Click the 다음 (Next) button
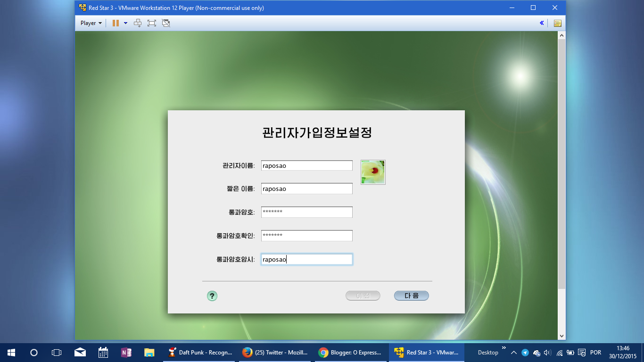644x362 pixels. pyautogui.click(x=411, y=296)
